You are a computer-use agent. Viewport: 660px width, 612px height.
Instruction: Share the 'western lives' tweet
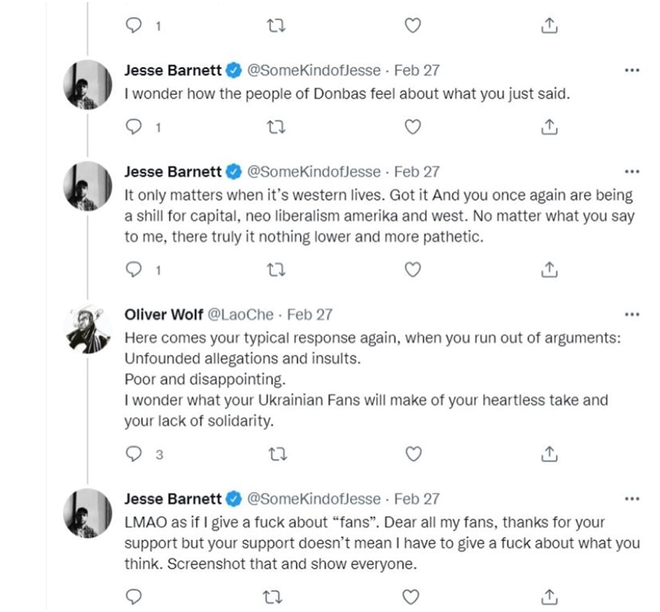pos(548,269)
